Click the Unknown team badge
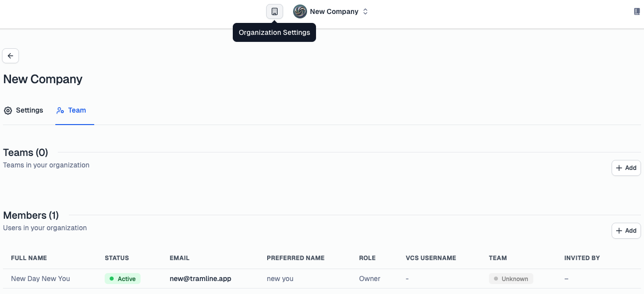This screenshot has height=294, width=644. 511,279
